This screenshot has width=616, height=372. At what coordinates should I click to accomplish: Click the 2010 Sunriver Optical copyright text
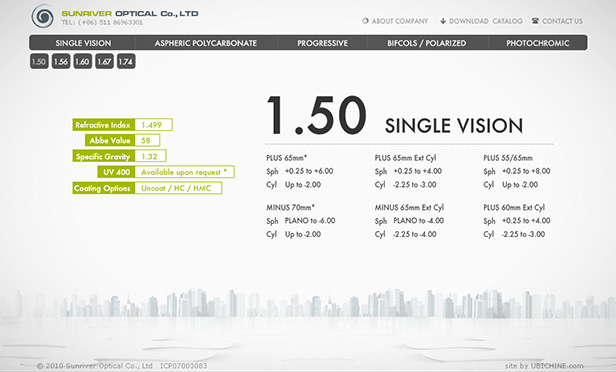(94, 366)
